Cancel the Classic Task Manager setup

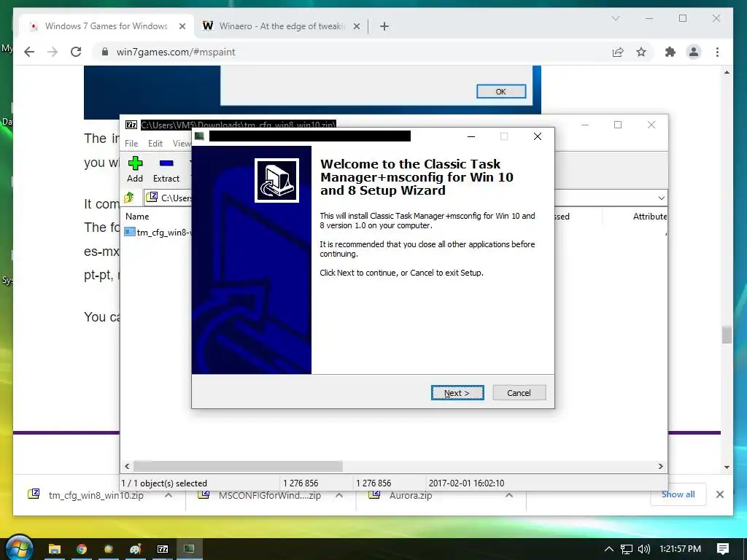519,393
